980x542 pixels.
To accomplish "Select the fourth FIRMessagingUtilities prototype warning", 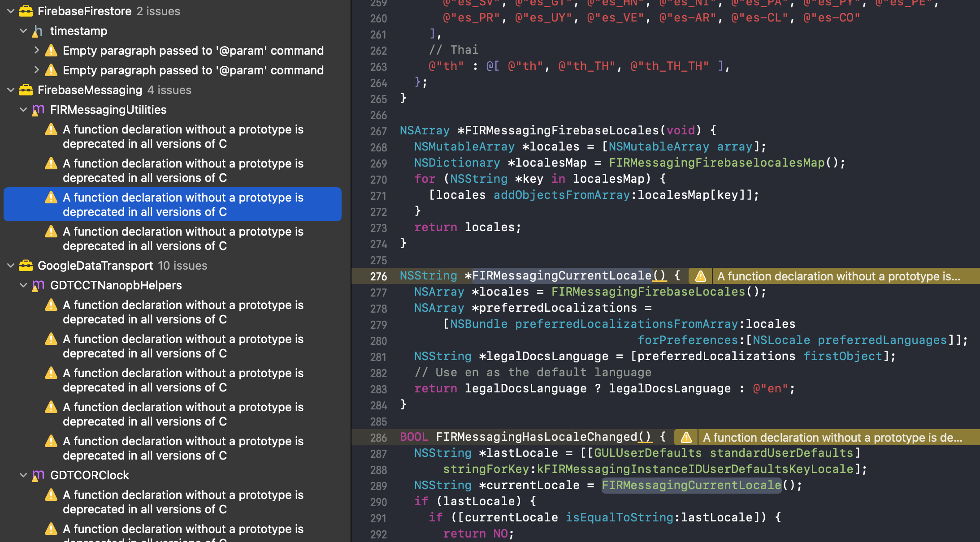I will (x=183, y=238).
